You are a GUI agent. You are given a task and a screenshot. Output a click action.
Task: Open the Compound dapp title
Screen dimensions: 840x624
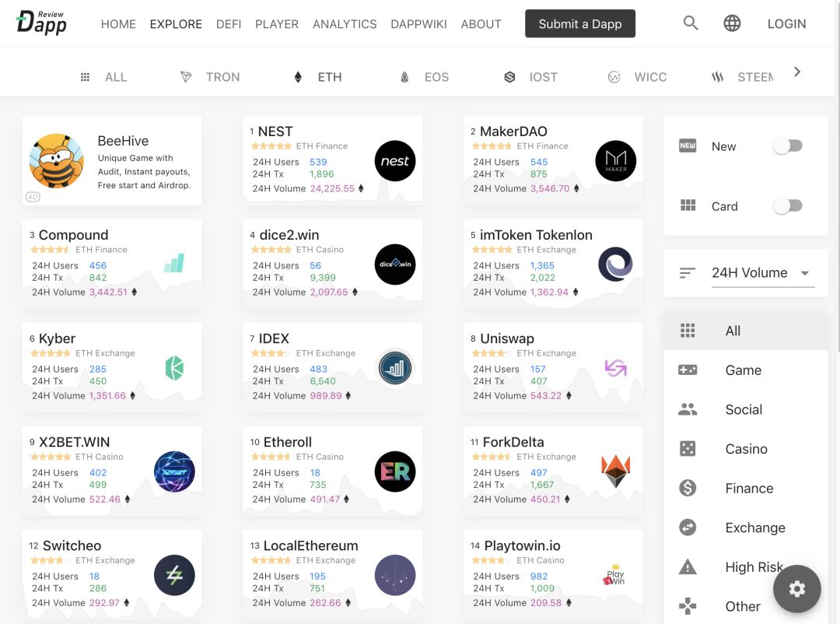[x=73, y=235]
